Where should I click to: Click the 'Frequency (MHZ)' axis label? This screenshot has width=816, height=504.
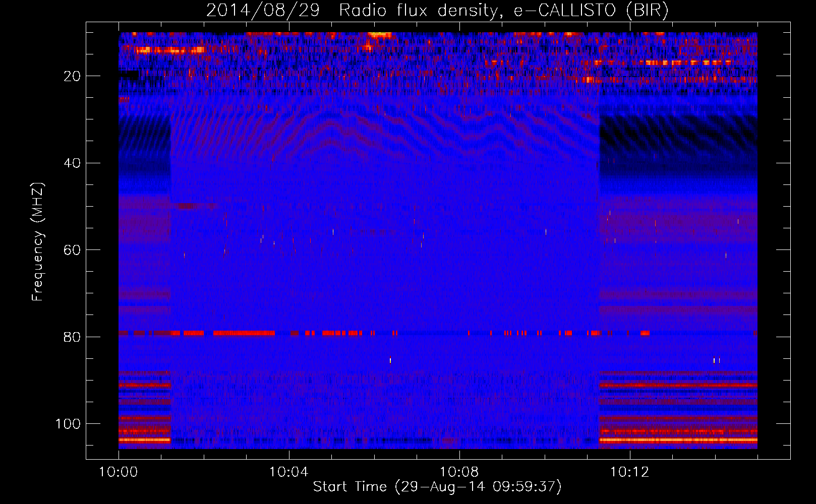click(38, 242)
